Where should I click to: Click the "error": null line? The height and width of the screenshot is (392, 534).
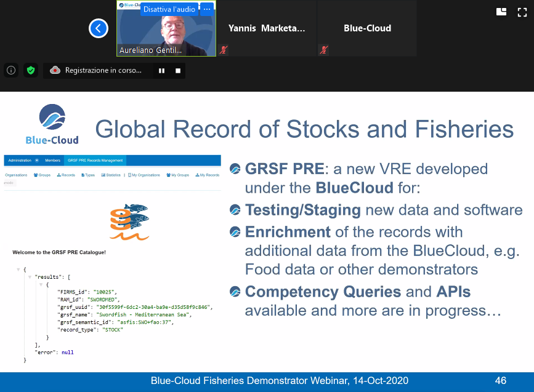(x=54, y=352)
